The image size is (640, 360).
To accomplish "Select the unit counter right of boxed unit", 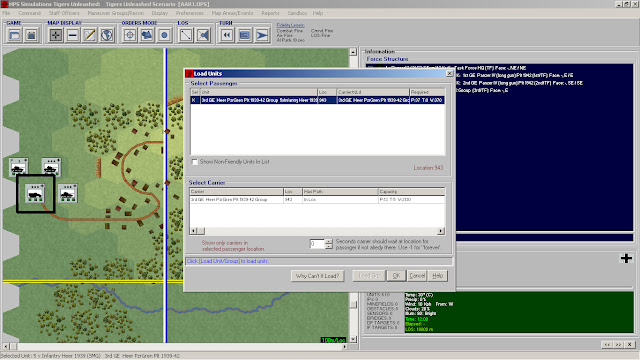I will pos(68,193).
